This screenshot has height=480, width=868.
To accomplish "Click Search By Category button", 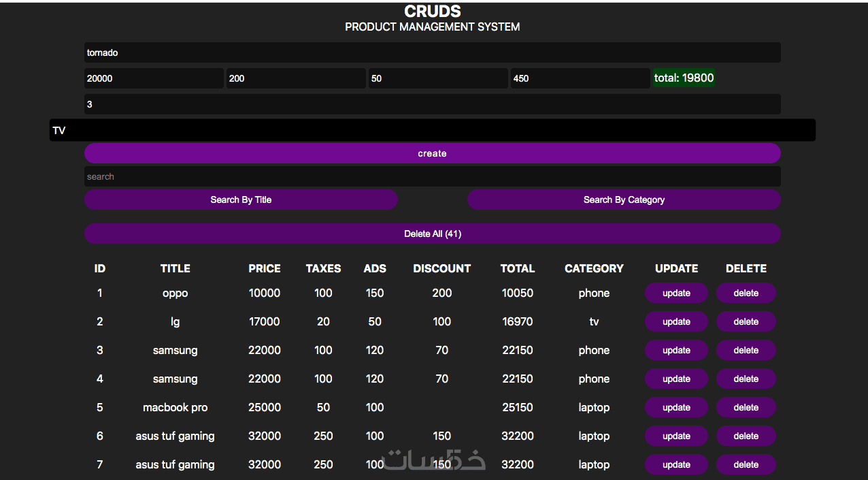I will [624, 199].
